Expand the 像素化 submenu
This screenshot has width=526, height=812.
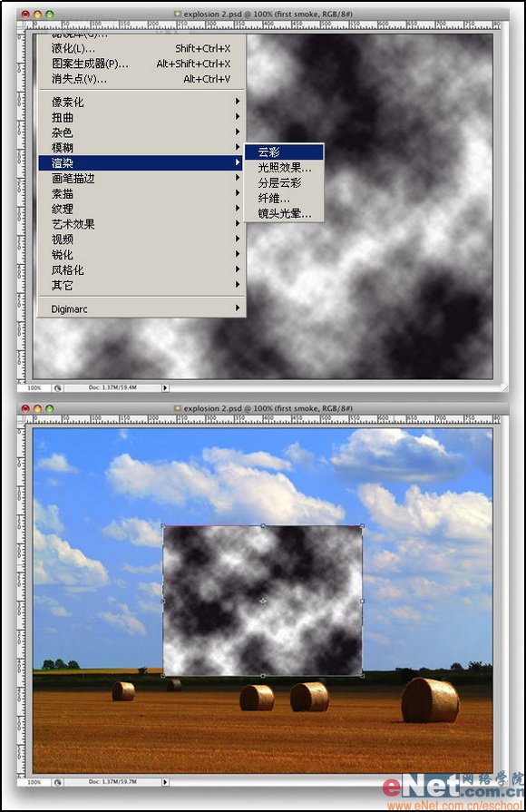(x=141, y=102)
